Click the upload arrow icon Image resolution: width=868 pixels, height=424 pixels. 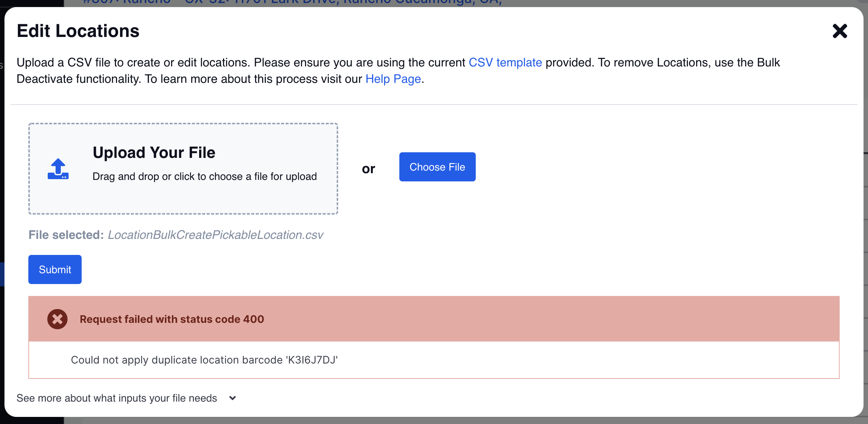[58, 169]
